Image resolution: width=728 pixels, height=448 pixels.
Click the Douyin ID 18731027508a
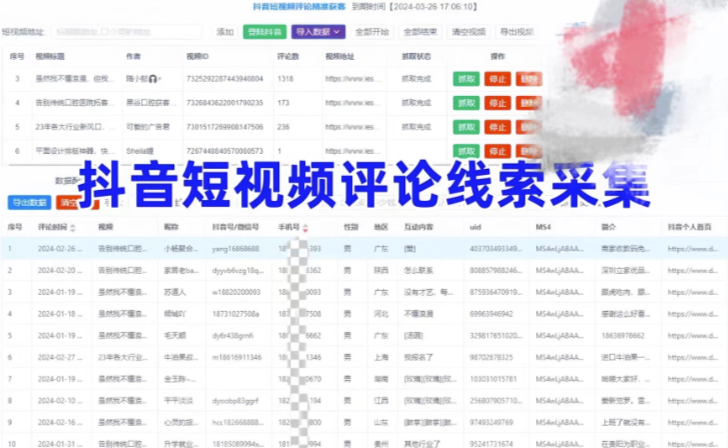coord(235,314)
